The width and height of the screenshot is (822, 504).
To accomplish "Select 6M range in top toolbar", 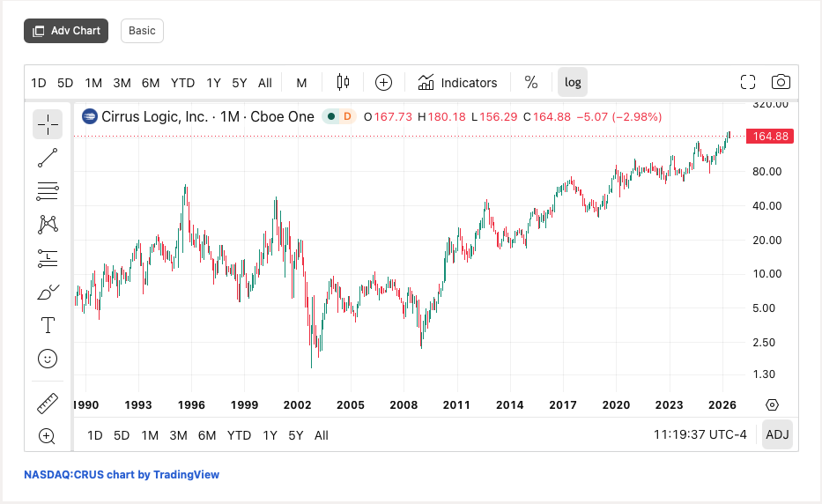I will pos(151,83).
